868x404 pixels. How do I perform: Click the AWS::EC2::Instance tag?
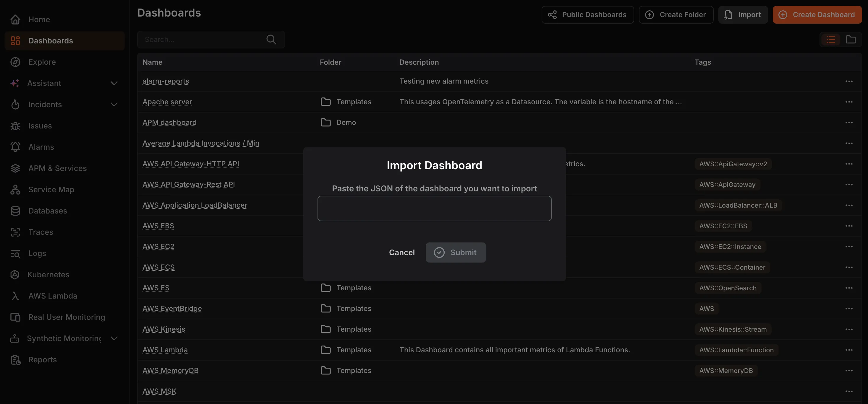coord(730,246)
